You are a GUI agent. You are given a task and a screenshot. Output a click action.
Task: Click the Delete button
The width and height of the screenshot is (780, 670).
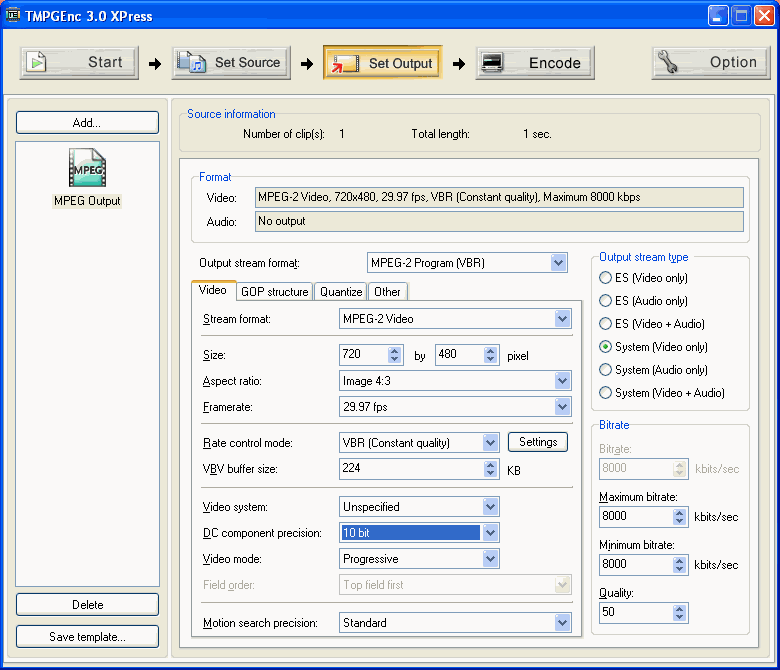[x=87, y=604]
